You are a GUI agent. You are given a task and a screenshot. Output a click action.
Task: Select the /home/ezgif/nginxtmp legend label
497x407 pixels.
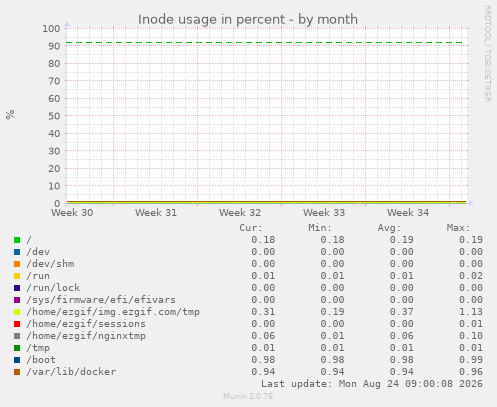coord(86,336)
